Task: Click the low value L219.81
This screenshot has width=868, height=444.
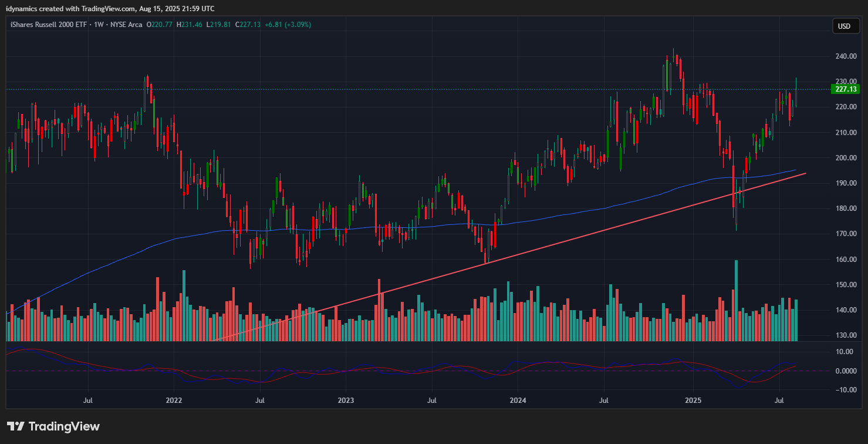Action: tap(217, 25)
